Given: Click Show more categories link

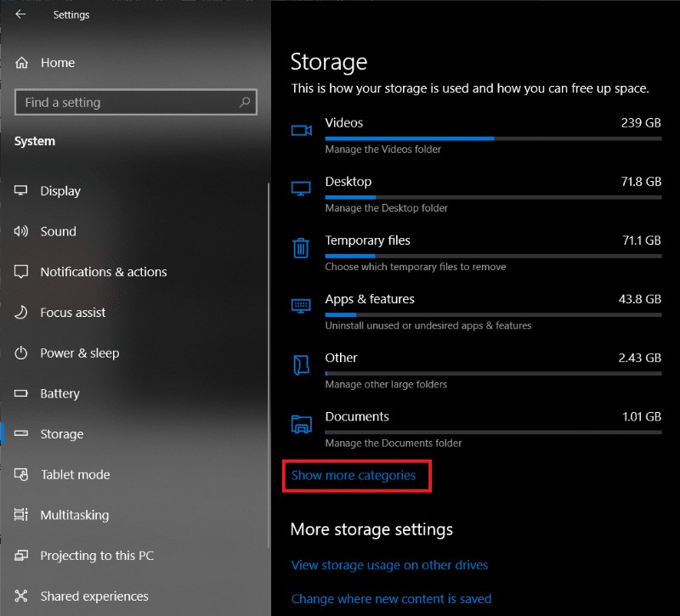Looking at the screenshot, I should point(354,475).
